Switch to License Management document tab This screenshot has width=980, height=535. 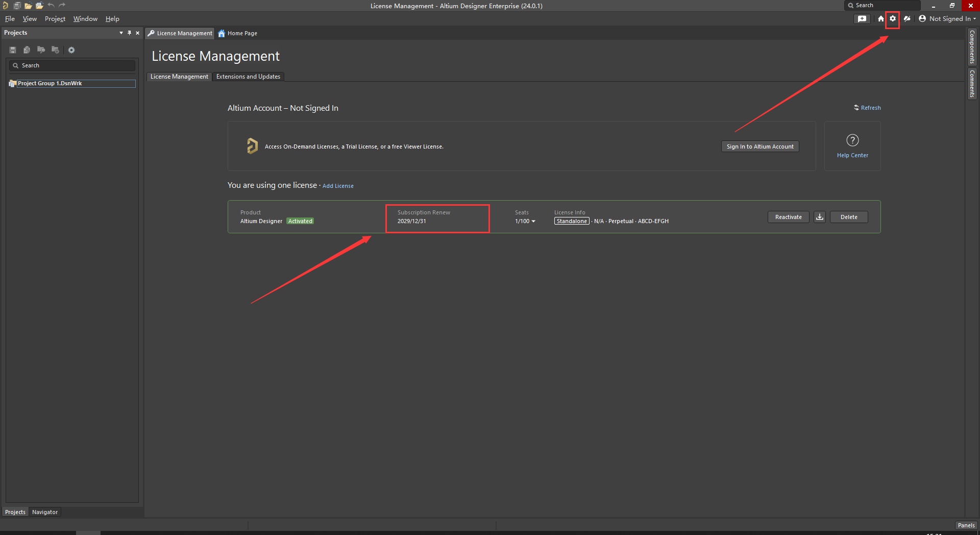(x=180, y=33)
